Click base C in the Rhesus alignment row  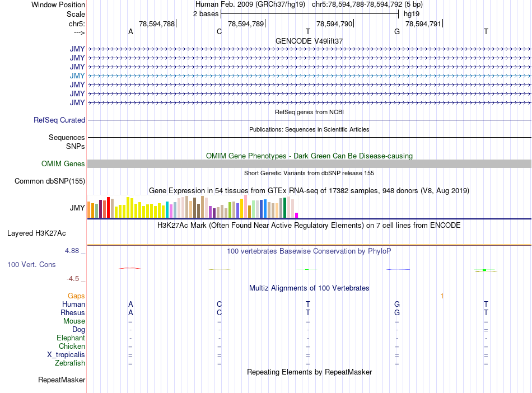pyautogui.click(x=219, y=312)
